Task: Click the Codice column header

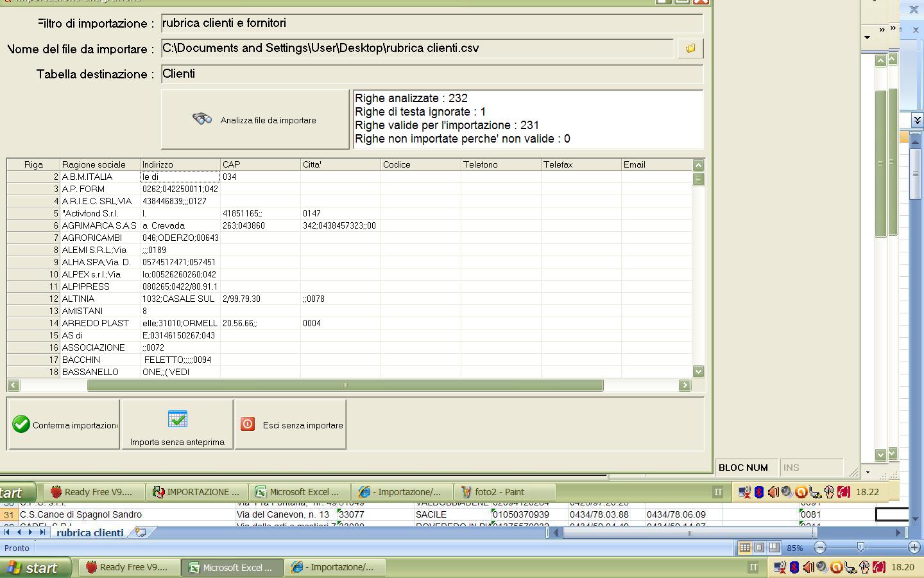Action: tap(421, 164)
